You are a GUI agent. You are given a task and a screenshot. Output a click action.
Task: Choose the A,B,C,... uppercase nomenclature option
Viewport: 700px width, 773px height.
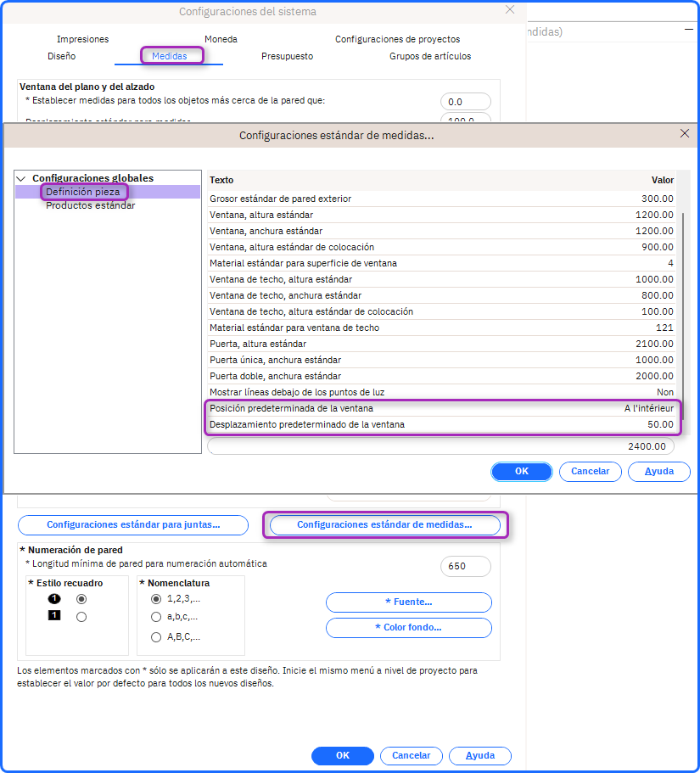click(x=156, y=637)
